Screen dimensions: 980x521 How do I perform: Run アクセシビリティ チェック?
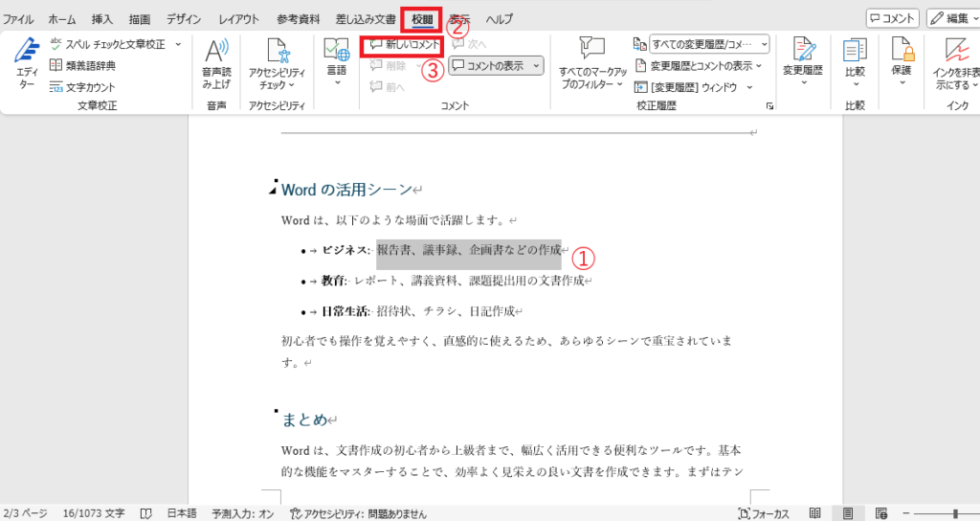[277, 64]
